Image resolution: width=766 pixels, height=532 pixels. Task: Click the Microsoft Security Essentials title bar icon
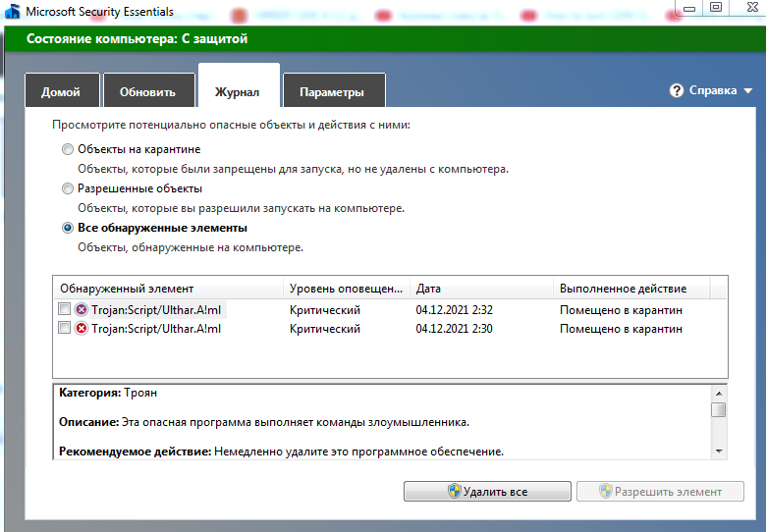[12, 11]
